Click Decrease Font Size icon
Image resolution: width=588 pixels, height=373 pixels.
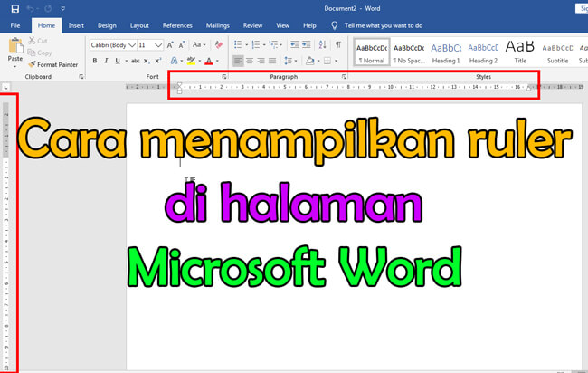(x=182, y=45)
